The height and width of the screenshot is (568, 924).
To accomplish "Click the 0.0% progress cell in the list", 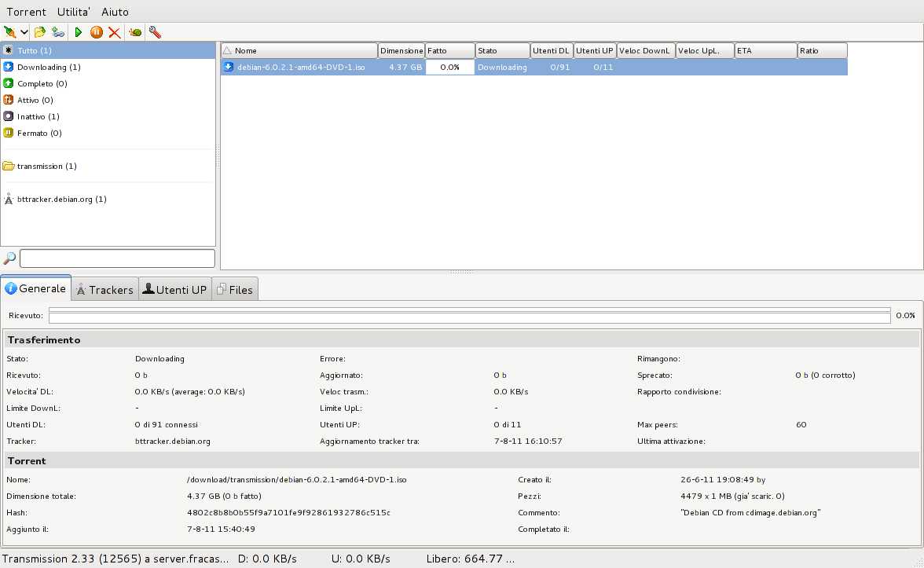I will pos(449,68).
